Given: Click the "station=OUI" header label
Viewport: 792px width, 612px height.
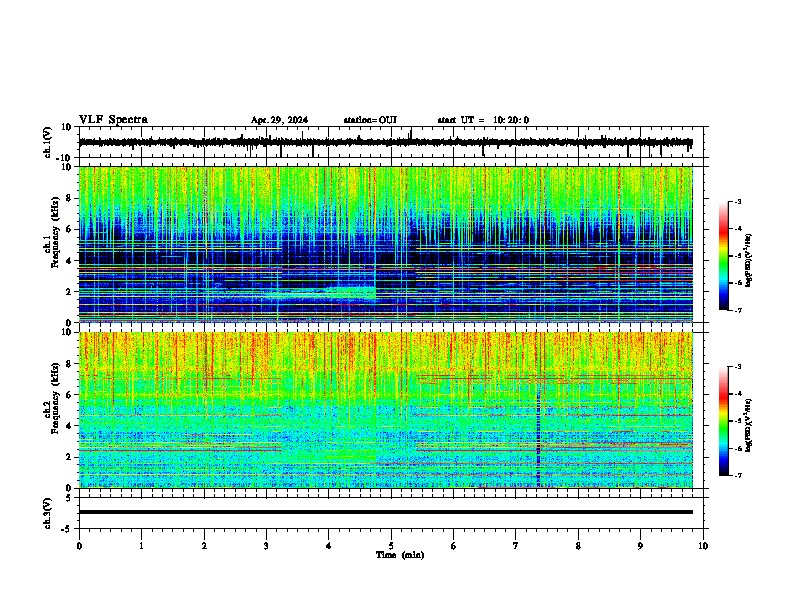Looking at the screenshot, I should click(x=370, y=120).
